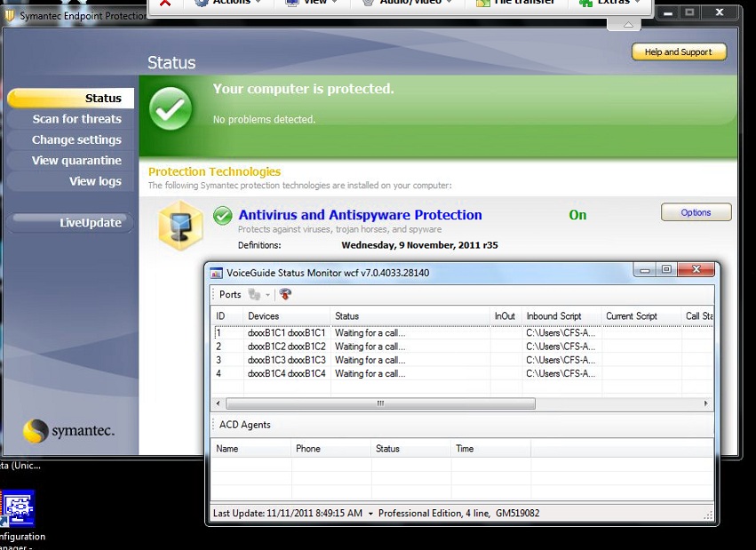Image resolution: width=756 pixels, height=550 pixels.
Task: Open the Ports menu in VoiceGuide
Action: coord(230,294)
